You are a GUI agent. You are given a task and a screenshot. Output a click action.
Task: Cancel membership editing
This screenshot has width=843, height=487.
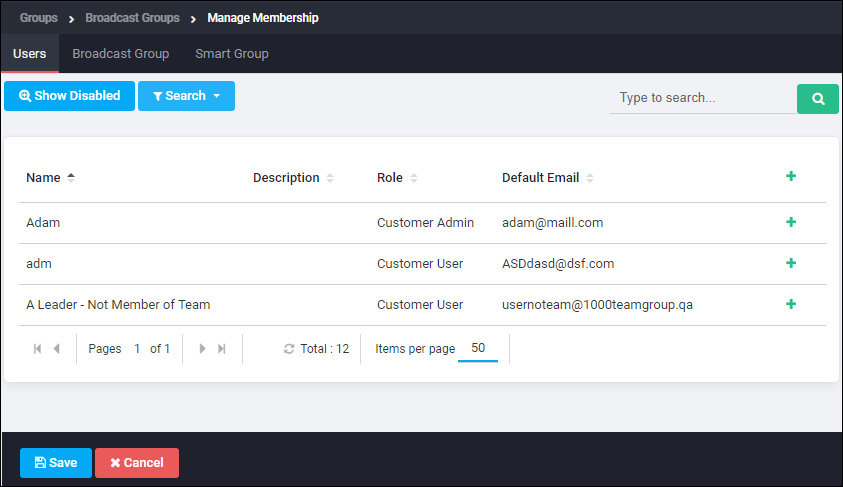137,463
